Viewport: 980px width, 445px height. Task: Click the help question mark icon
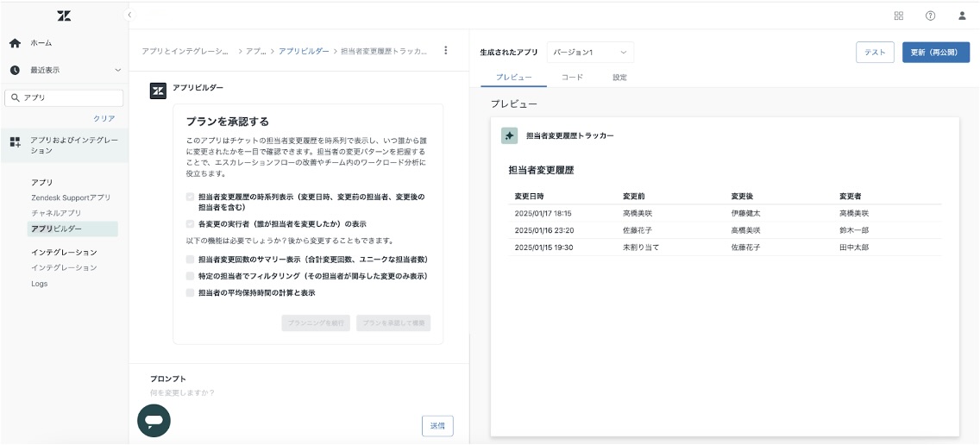coord(930,16)
